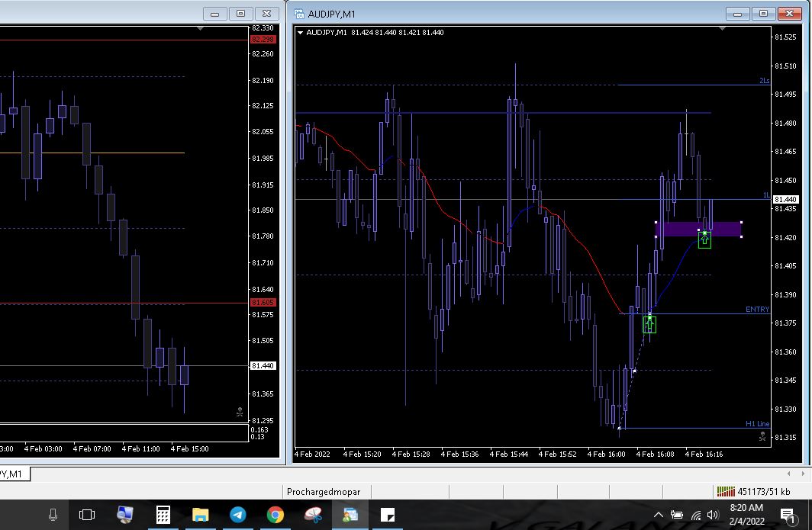Expand the hidden system tray icons chevron

[x=659, y=515]
